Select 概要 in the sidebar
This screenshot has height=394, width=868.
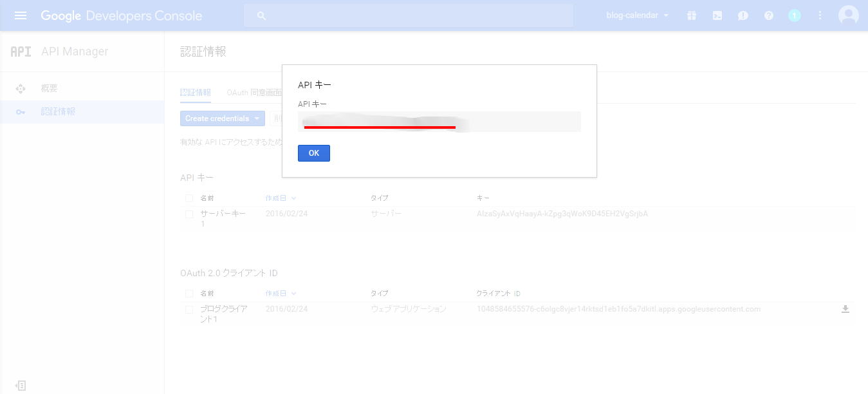[50, 88]
